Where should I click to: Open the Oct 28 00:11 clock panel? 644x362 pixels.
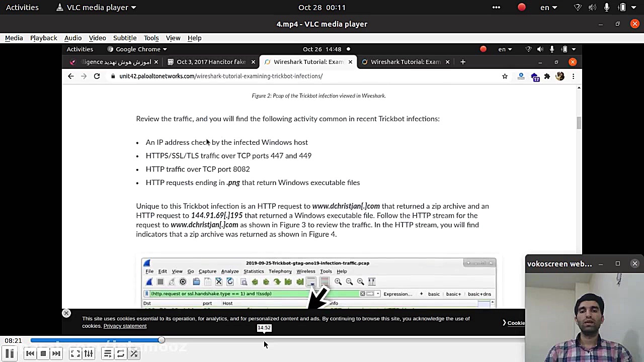(x=322, y=7)
